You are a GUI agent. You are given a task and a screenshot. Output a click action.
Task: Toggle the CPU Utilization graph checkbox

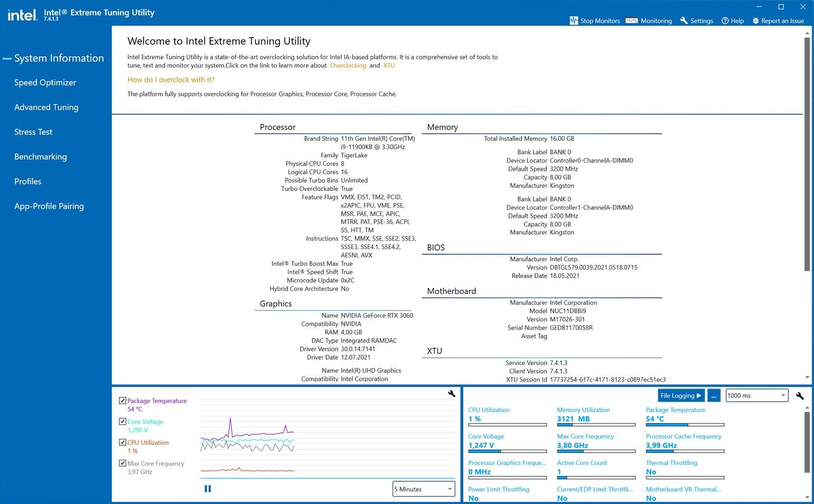[x=123, y=442]
